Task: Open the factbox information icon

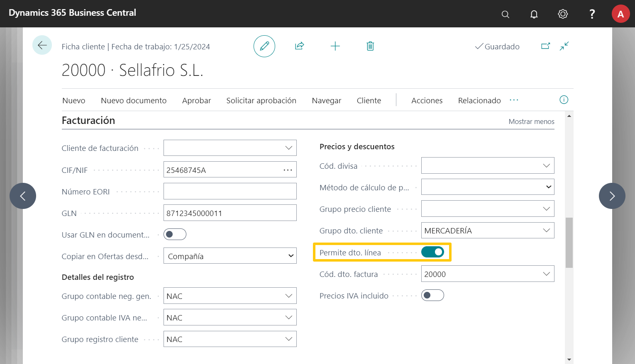Action: pyautogui.click(x=564, y=99)
